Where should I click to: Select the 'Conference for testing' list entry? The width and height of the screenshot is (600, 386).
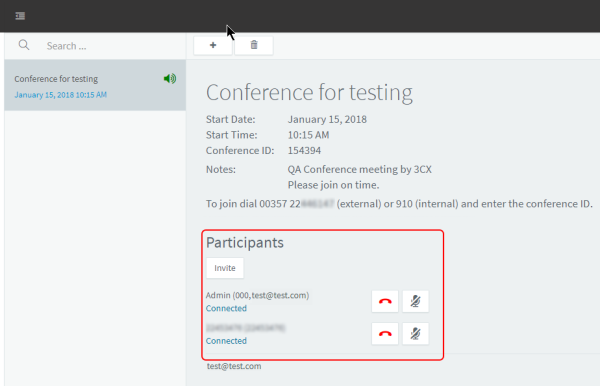[95, 85]
